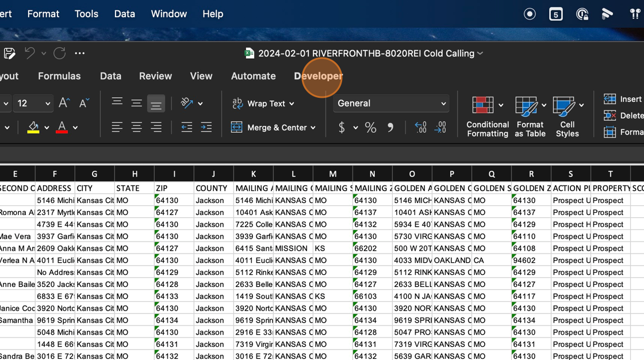
Task: Select cell with OAKLAND city value
Action: (452, 260)
